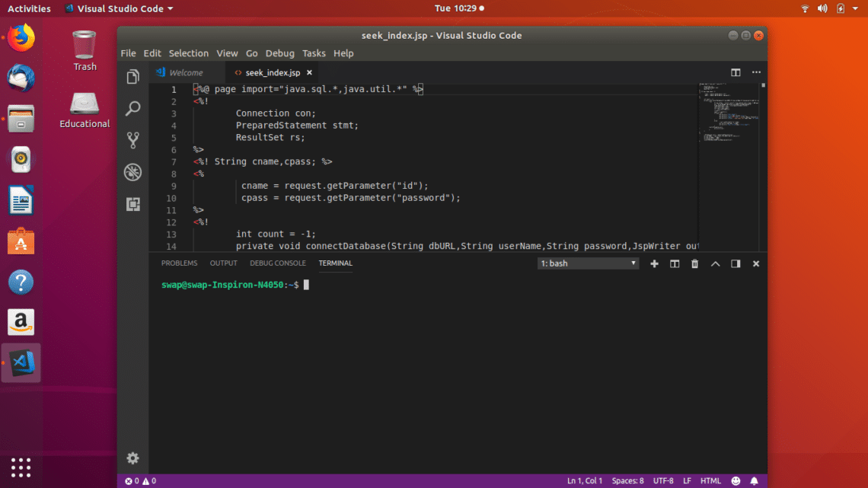This screenshot has height=488, width=868.
Task: Open the Debug view in activity bar
Action: point(132,172)
